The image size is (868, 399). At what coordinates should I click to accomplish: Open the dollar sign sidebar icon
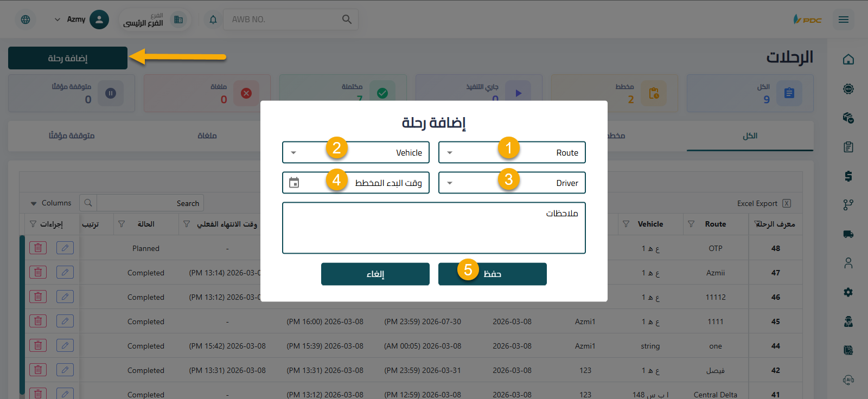848,176
